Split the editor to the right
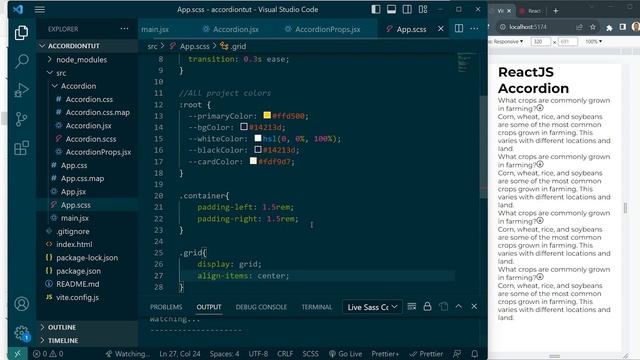 pyautogui.click(x=459, y=28)
